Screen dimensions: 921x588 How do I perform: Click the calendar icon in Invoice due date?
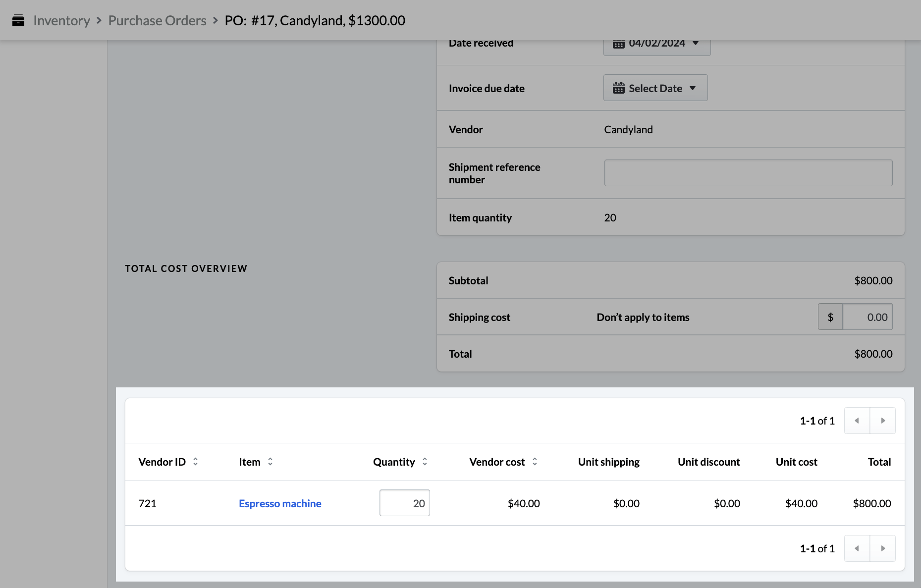pyautogui.click(x=618, y=88)
